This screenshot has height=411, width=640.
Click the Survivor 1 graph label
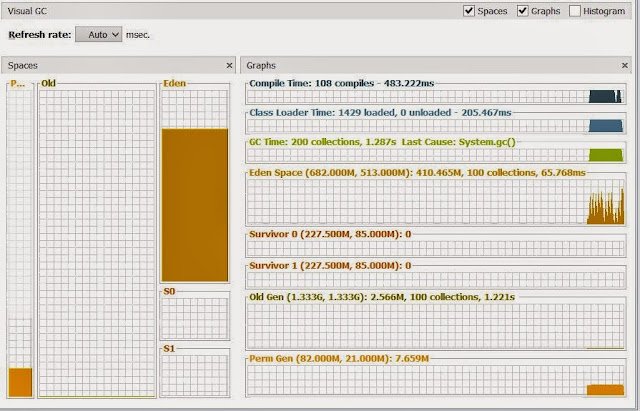[330, 266]
